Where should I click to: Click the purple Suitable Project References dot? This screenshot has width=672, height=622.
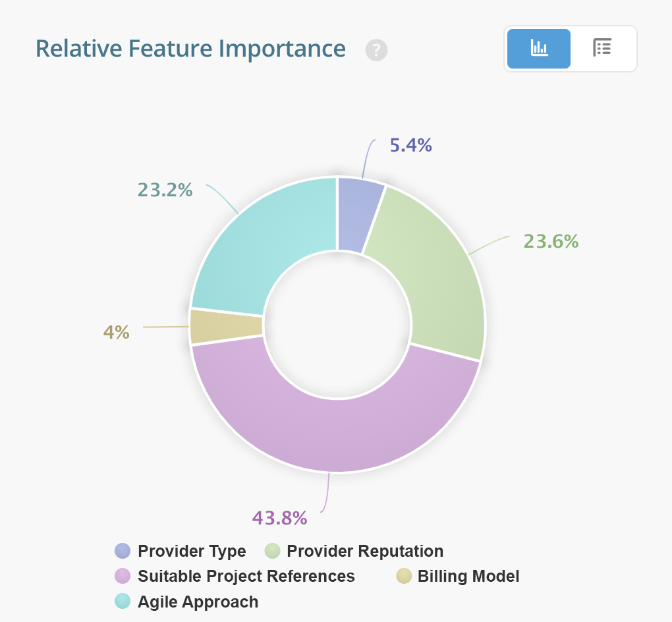123,576
